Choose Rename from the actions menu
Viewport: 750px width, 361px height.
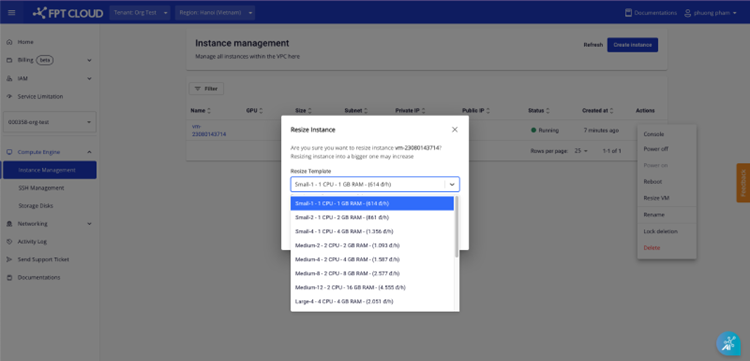[x=667, y=215]
